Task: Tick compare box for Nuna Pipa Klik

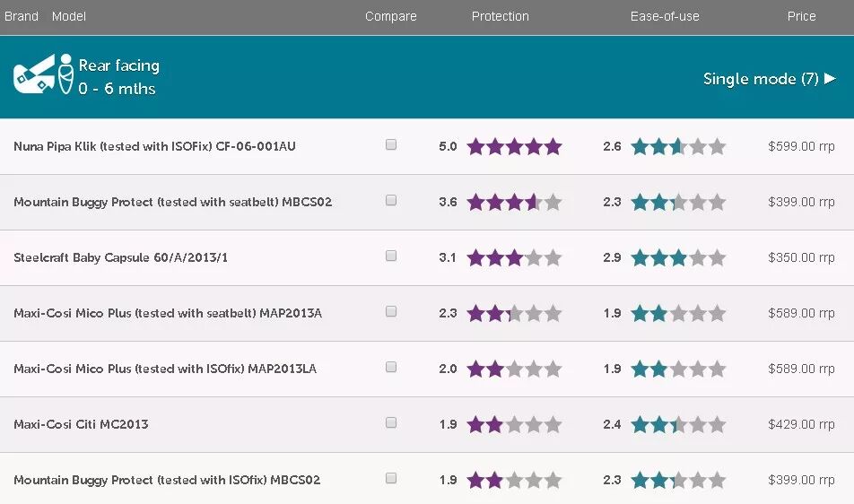Action: pyautogui.click(x=390, y=144)
